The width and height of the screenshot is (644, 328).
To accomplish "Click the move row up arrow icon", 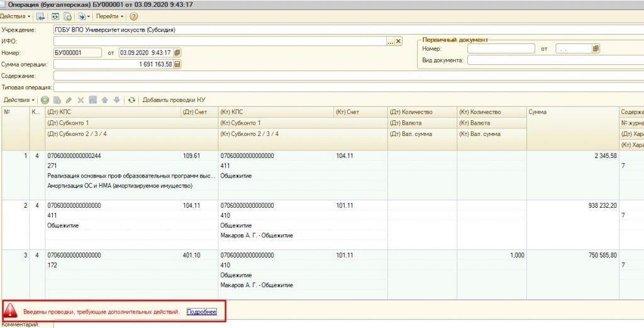I will coord(105,100).
